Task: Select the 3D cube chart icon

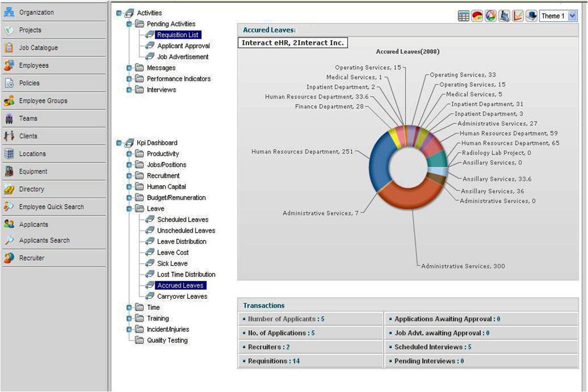Action: (532, 16)
